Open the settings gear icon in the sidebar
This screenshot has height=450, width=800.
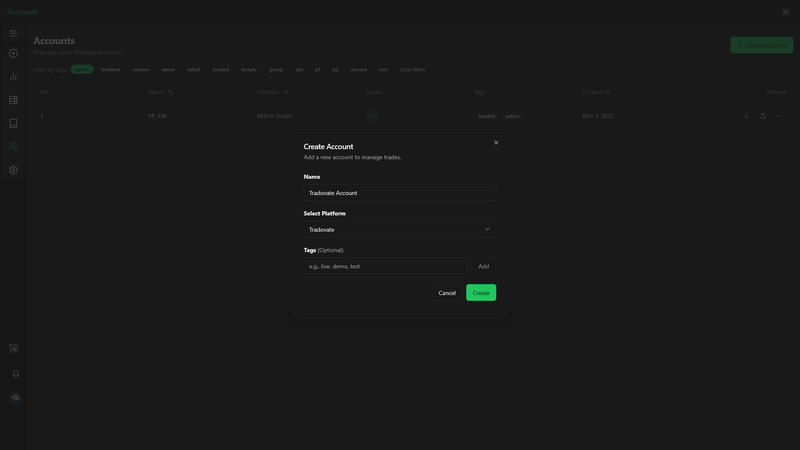tap(13, 170)
